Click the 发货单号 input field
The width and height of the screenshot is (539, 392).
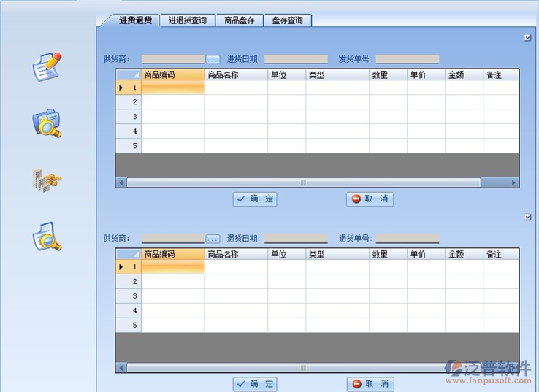click(x=408, y=59)
